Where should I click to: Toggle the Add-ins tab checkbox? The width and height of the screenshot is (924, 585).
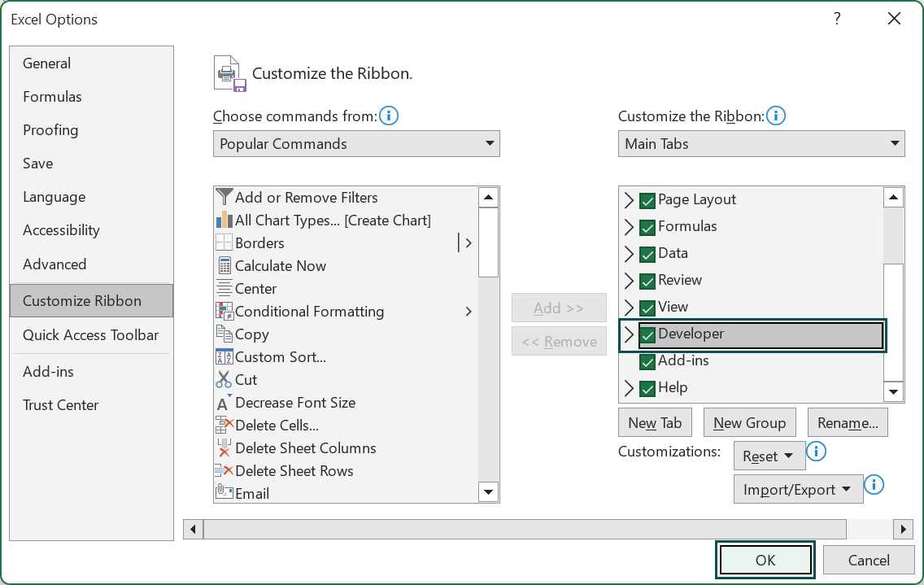click(x=647, y=360)
